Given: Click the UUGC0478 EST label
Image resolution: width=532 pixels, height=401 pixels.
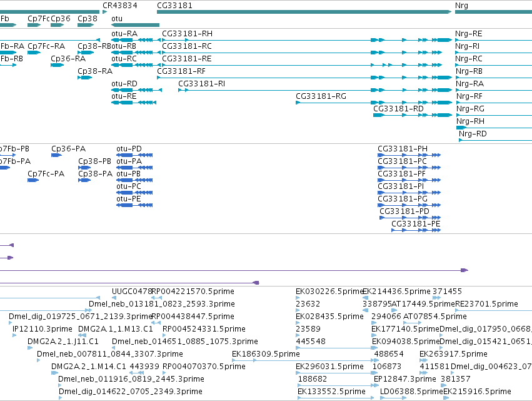Looking at the screenshot, I should pos(132,292).
